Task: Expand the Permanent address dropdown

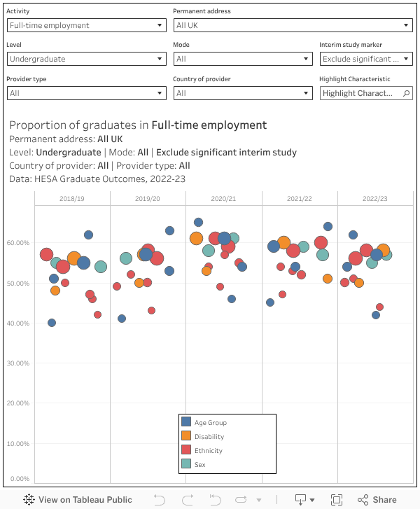Action: click(x=293, y=25)
